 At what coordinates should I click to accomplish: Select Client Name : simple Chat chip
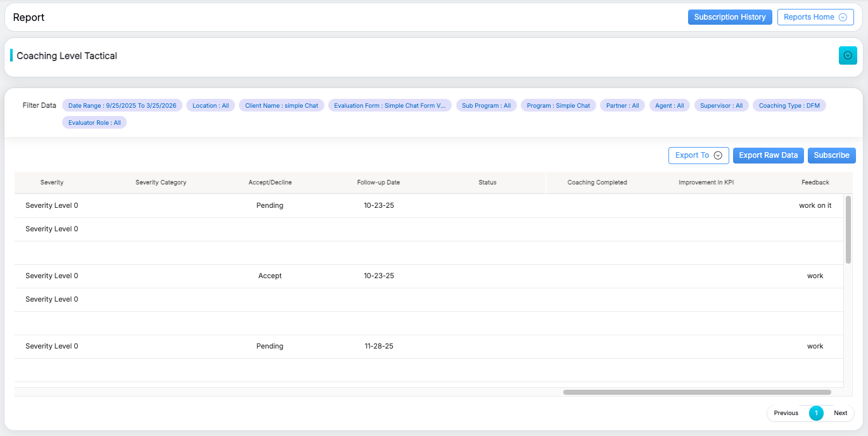pyautogui.click(x=281, y=106)
